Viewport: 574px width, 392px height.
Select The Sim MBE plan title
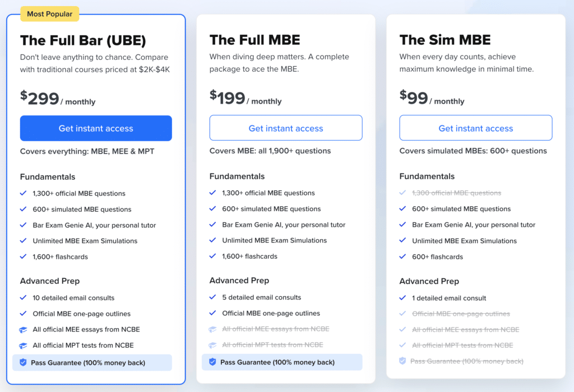click(x=445, y=40)
